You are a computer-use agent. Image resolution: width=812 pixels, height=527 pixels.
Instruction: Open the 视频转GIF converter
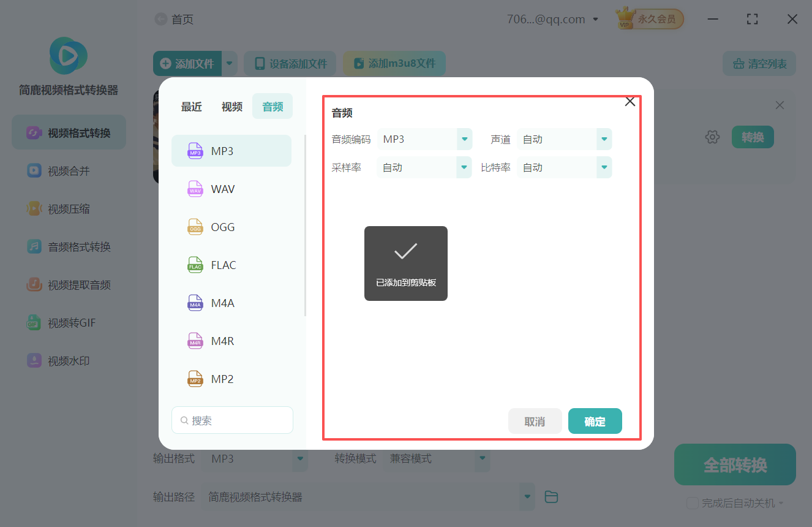coord(67,322)
